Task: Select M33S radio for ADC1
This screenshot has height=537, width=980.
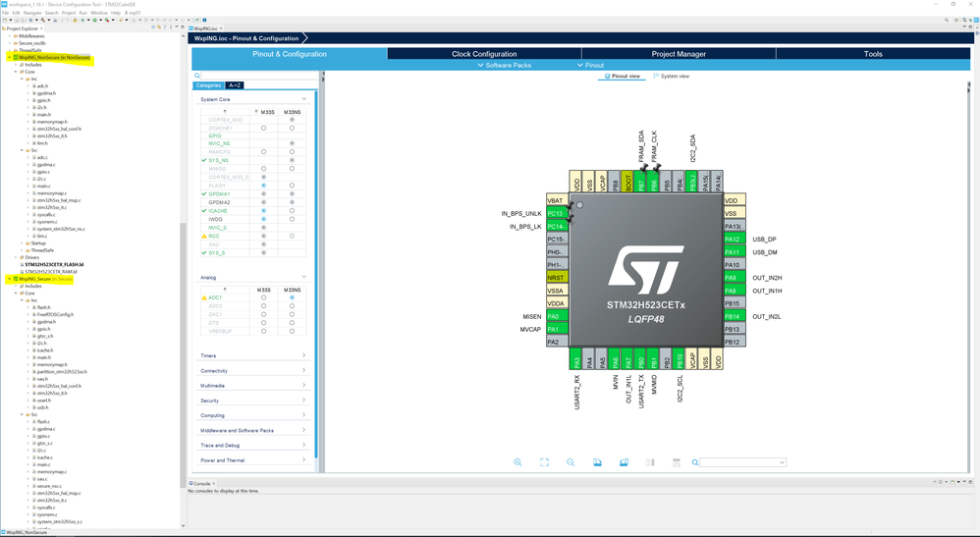Action: coord(264,297)
